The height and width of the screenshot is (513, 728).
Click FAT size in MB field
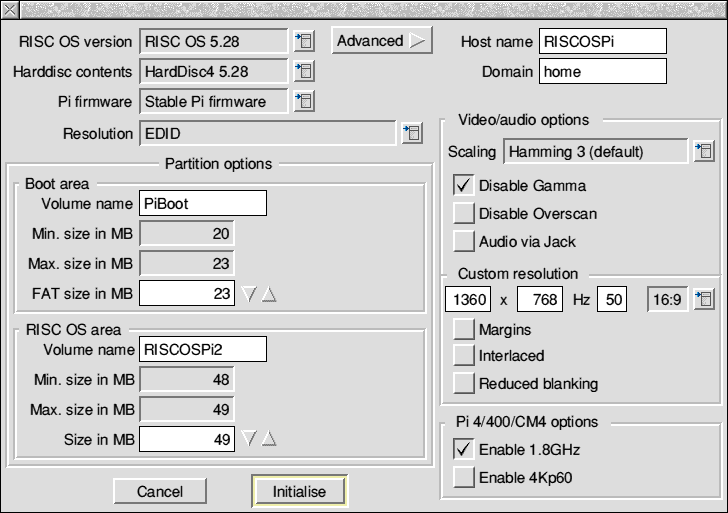tap(187, 293)
